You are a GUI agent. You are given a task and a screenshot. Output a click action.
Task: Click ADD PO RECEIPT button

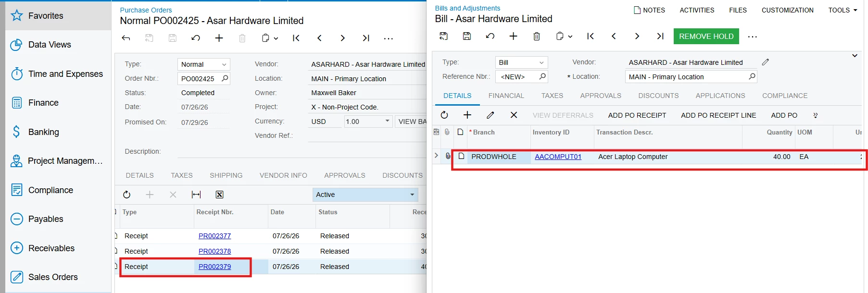tap(637, 115)
